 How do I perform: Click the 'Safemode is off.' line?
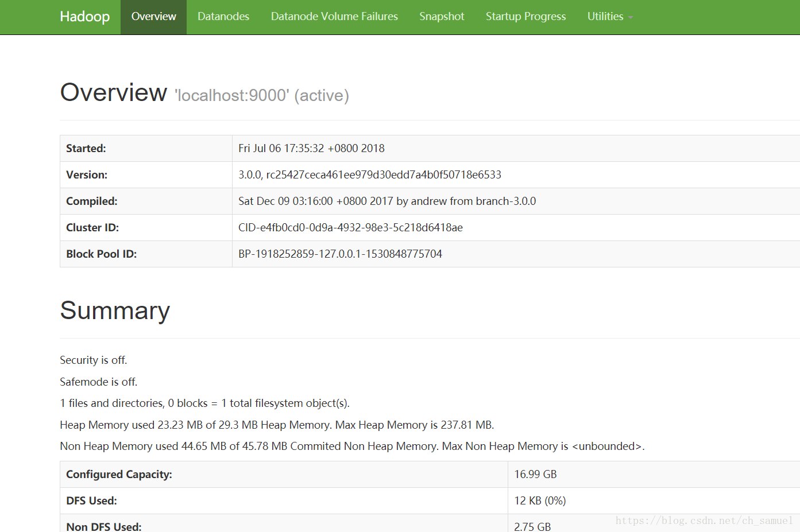[99, 382]
